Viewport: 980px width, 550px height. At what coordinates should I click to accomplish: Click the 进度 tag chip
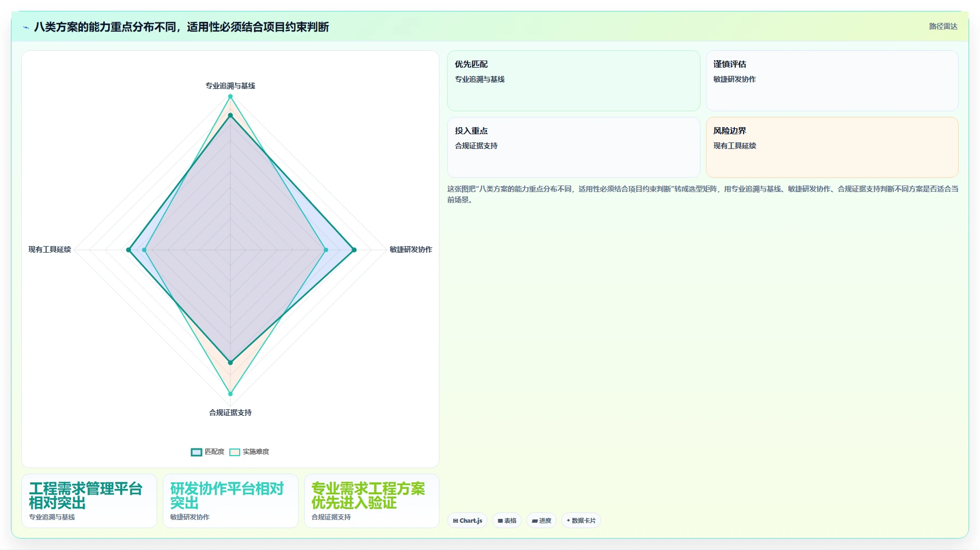click(542, 521)
